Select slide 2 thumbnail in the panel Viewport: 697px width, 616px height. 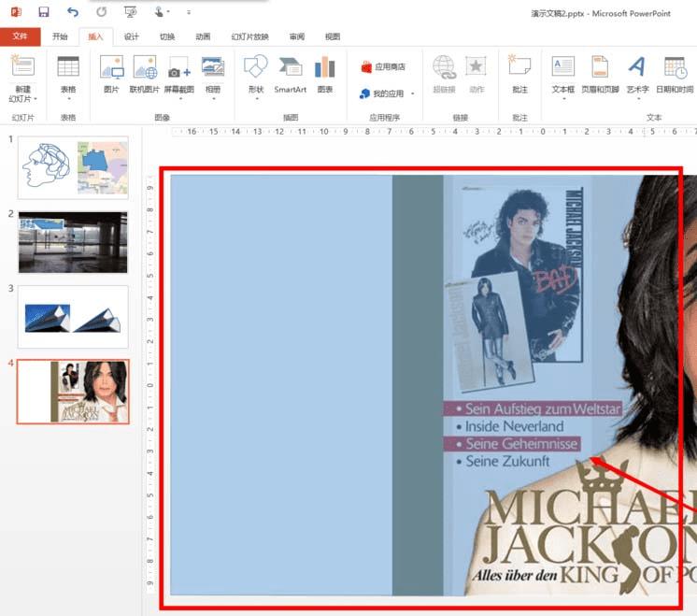tap(73, 241)
